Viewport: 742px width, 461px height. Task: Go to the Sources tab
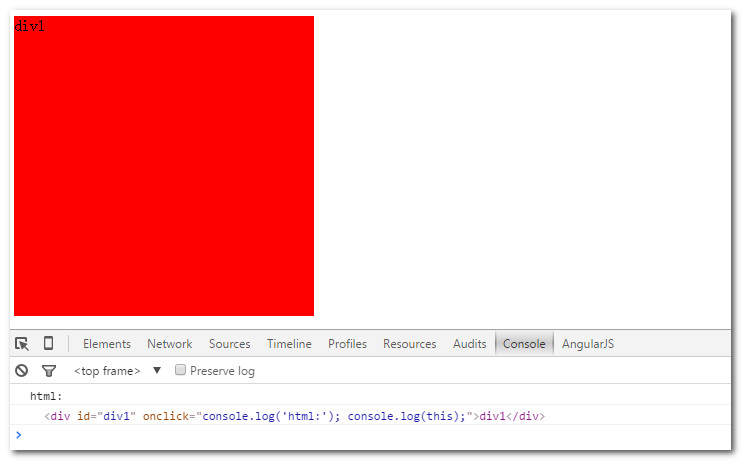[229, 344]
